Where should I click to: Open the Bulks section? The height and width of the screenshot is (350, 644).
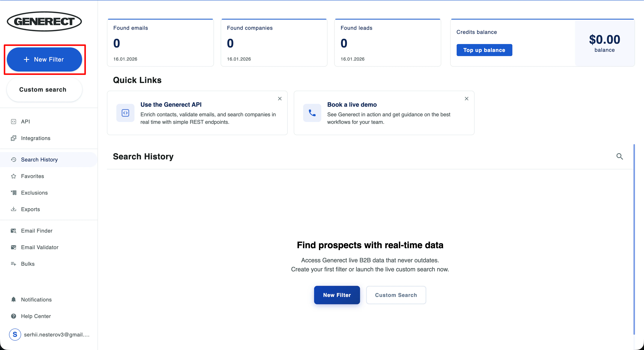pyautogui.click(x=27, y=264)
